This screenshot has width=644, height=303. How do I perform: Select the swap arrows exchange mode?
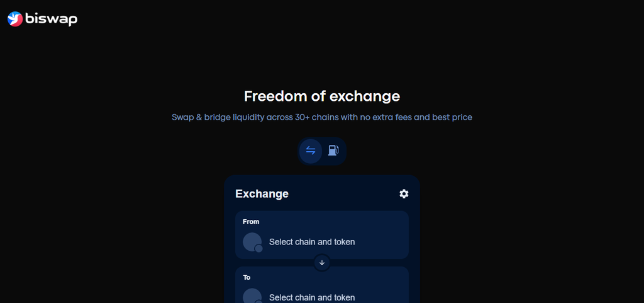click(311, 151)
